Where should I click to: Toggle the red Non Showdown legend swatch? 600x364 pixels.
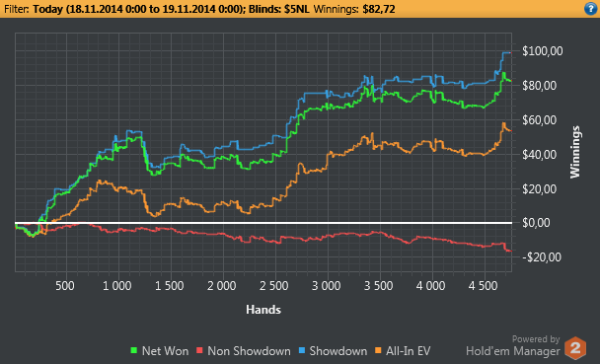coord(199,350)
